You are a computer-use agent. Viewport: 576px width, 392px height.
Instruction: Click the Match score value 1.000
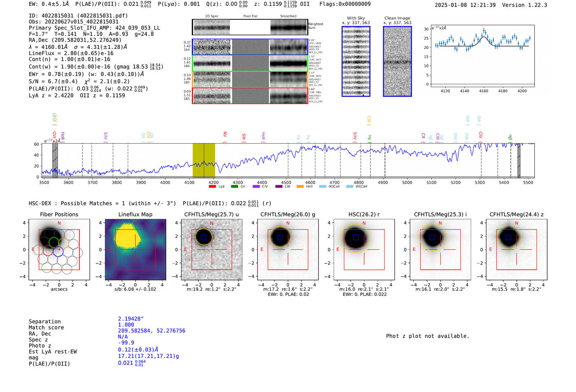[x=126, y=325]
